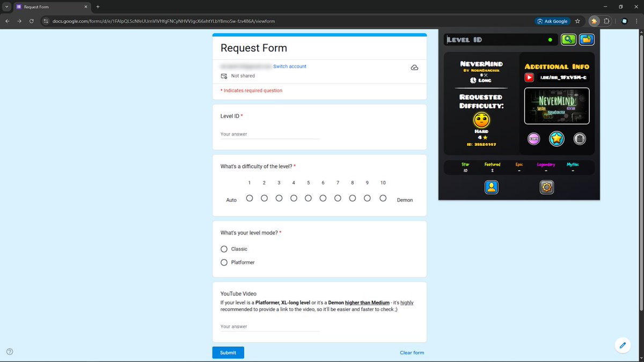
Task: Select difficulty rating 2
Action: click(x=264, y=198)
